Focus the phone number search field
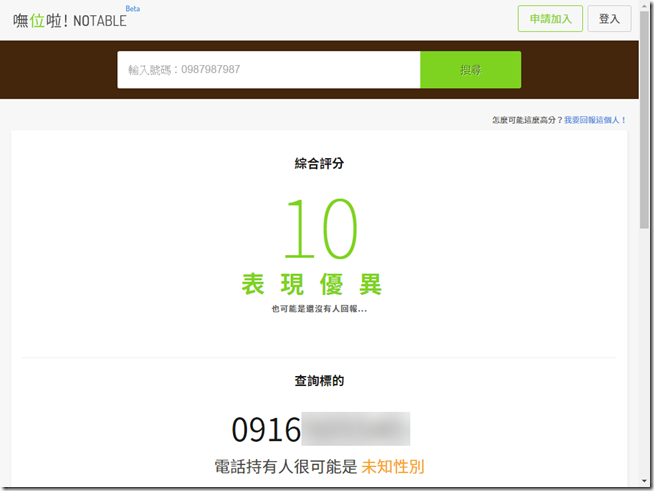Screen dimensions: 654x491 click(269, 70)
